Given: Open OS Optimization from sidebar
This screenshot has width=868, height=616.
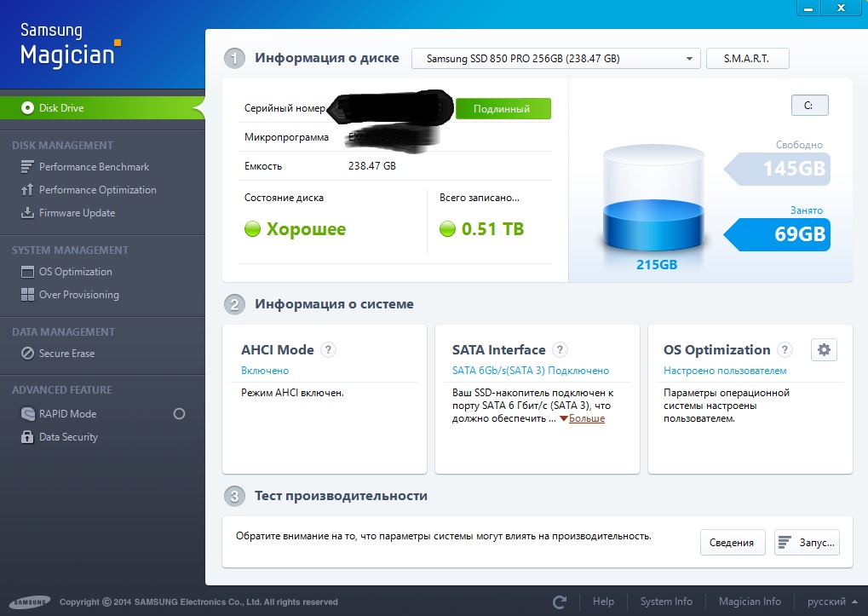Looking at the screenshot, I should pos(75,272).
